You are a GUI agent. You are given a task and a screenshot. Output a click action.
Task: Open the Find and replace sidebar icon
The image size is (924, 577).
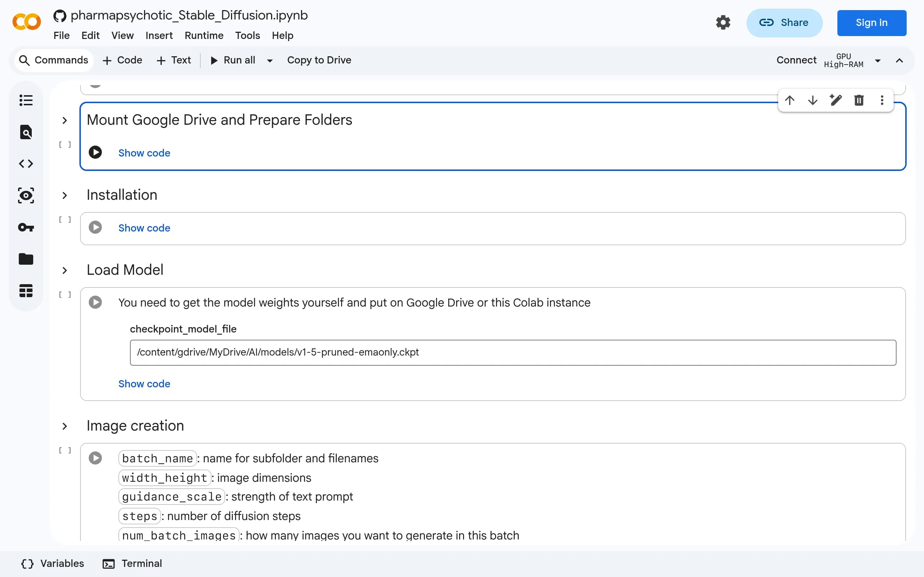26,132
